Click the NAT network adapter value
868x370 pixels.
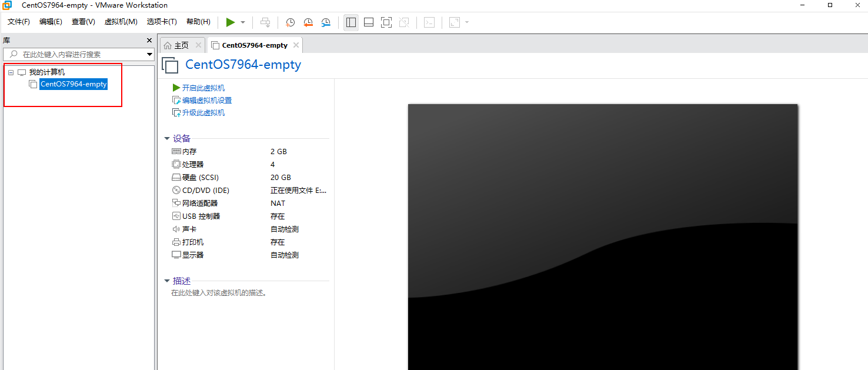[278, 204]
